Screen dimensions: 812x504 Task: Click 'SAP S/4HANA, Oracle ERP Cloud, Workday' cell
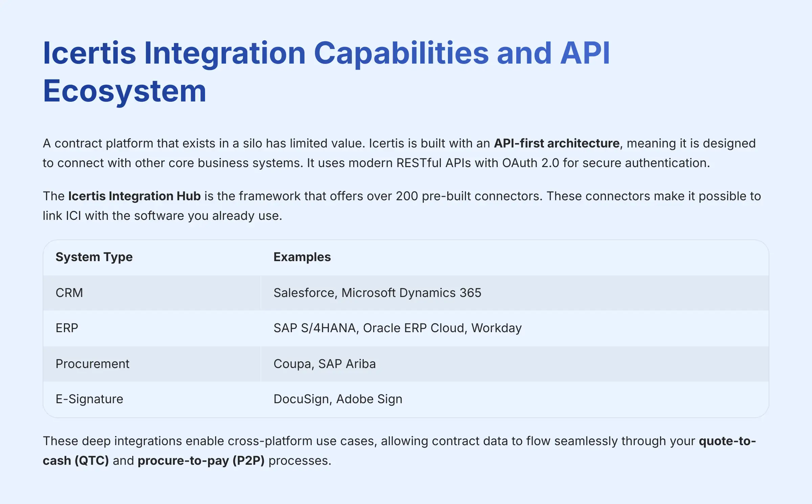[x=515, y=328]
